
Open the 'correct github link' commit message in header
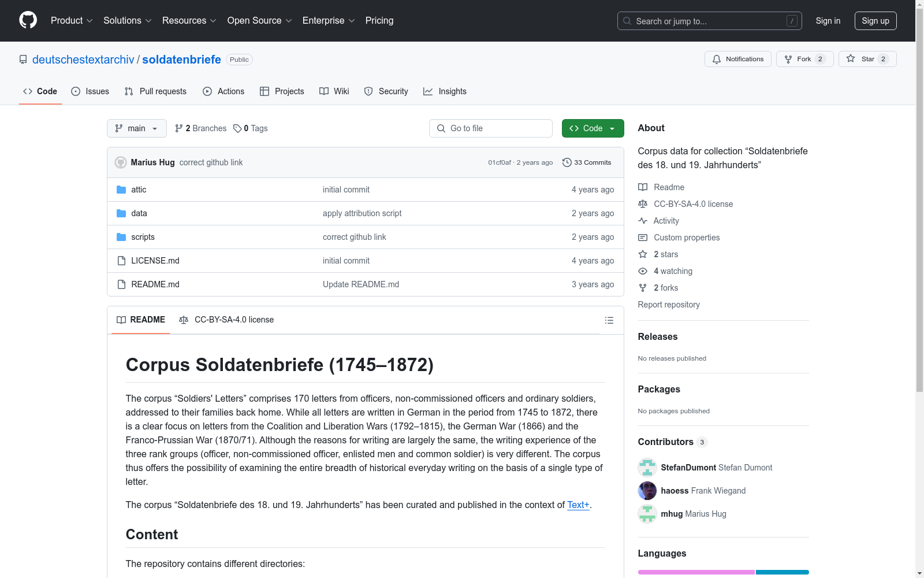(211, 162)
